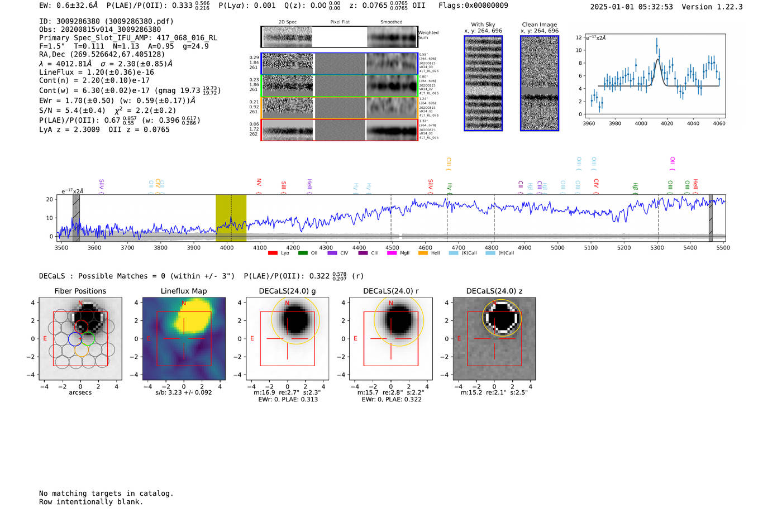This screenshot has height=532, width=782.
Task: Open the DECaLS(24.0) r cutout
Action: tap(391, 339)
